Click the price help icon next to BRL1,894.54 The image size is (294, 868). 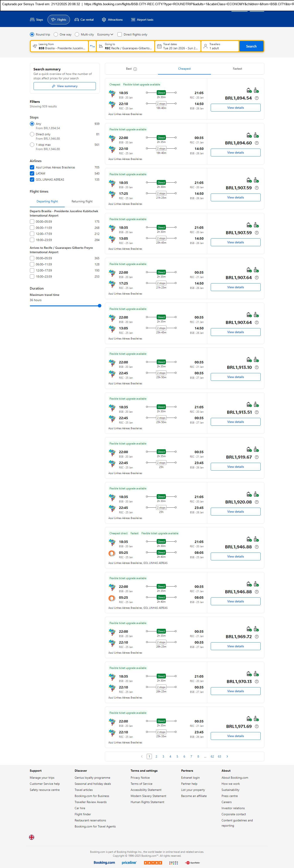[x=257, y=98]
